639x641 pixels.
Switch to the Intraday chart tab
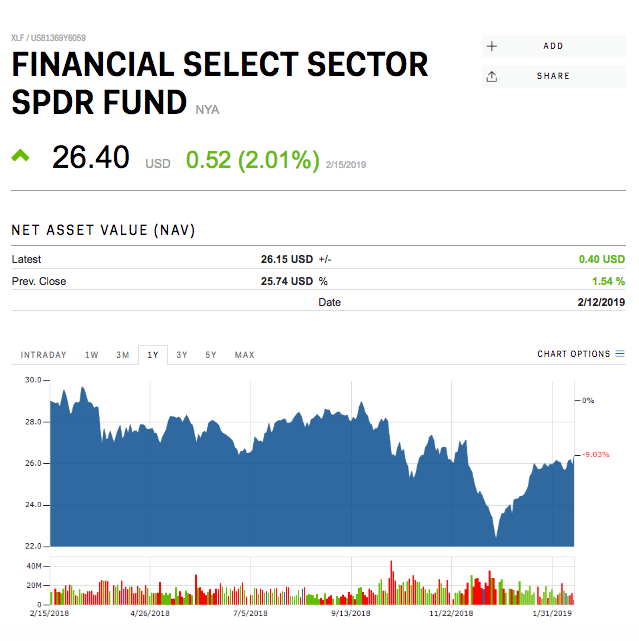44,355
